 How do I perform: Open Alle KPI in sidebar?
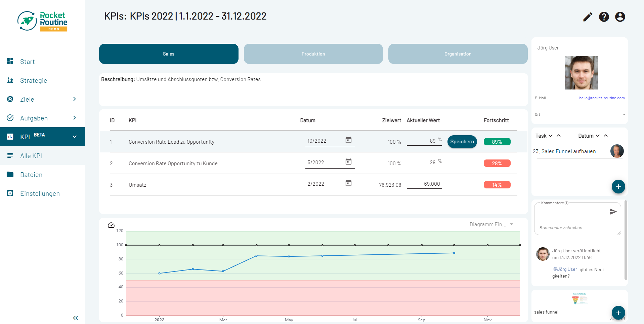[31, 156]
